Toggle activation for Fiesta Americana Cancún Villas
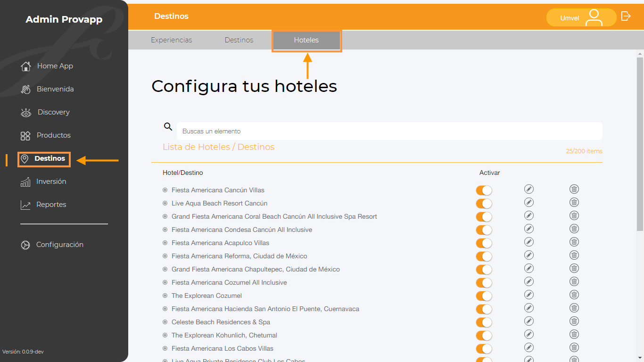Screen dimensions: 644x362 484,190
